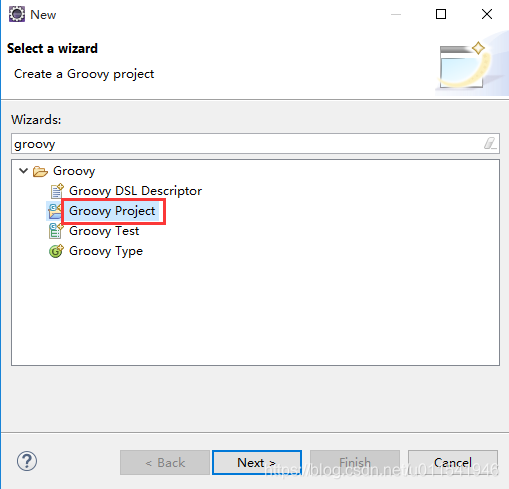Click the Groovy DSL Descriptor file icon

point(56,191)
